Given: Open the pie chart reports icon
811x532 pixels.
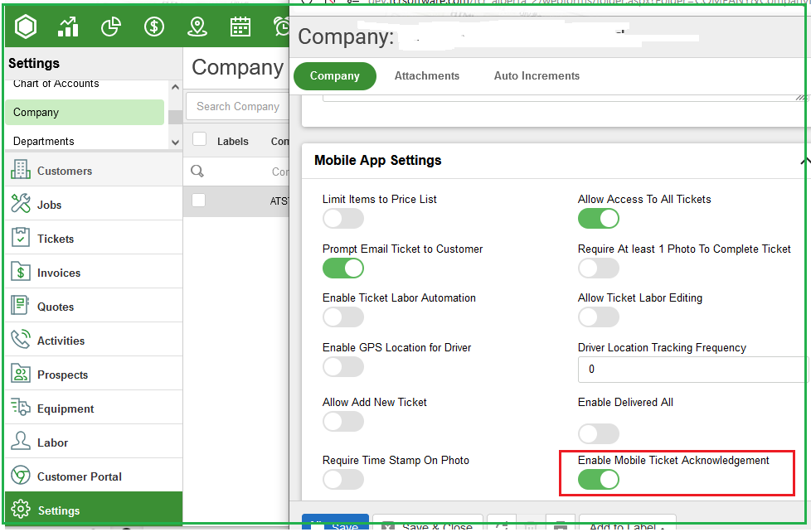Looking at the screenshot, I should pos(110,27).
